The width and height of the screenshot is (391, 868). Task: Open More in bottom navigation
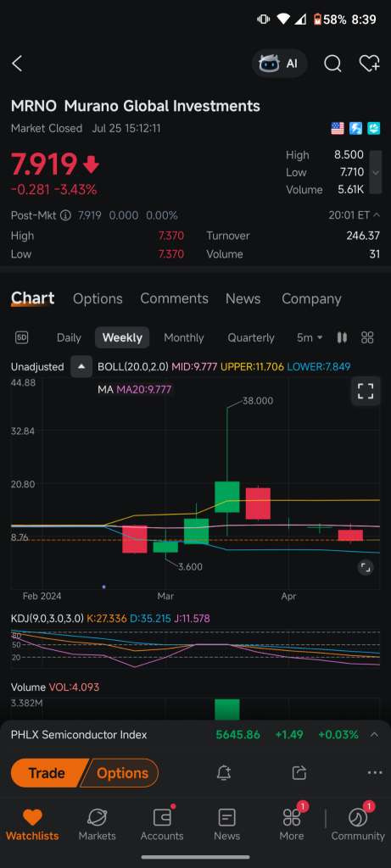click(x=291, y=824)
